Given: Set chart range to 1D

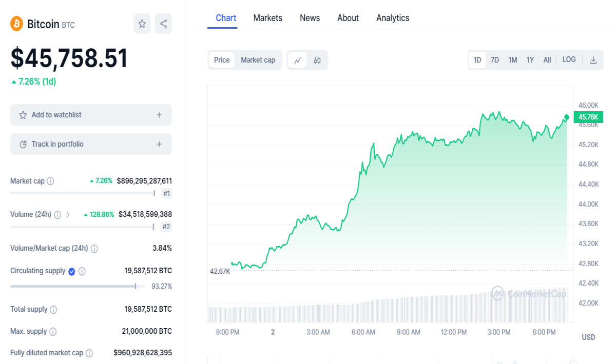Looking at the screenshot, I should (x=477, y=60).
